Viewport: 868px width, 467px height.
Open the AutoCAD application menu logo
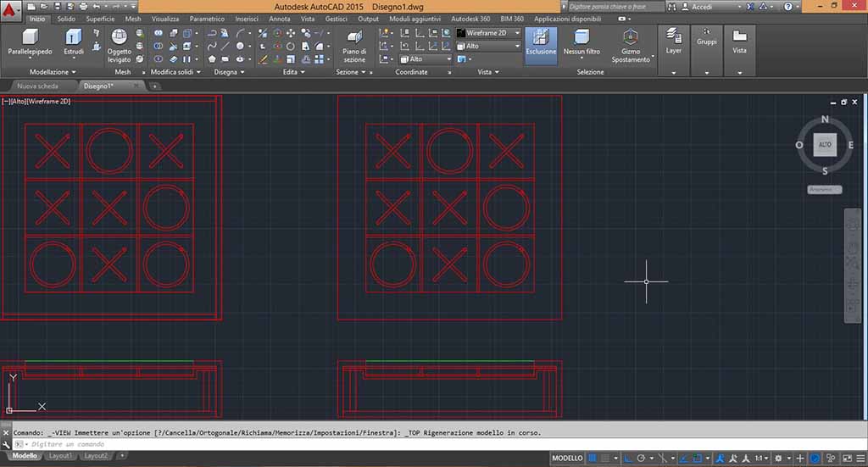(10, 10)
